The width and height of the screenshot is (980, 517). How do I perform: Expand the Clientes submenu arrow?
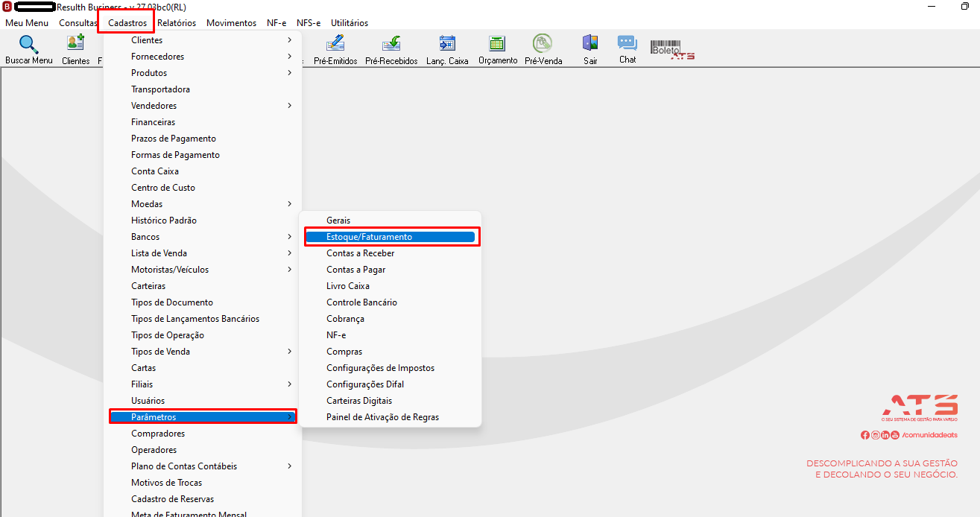coord(289,40)
